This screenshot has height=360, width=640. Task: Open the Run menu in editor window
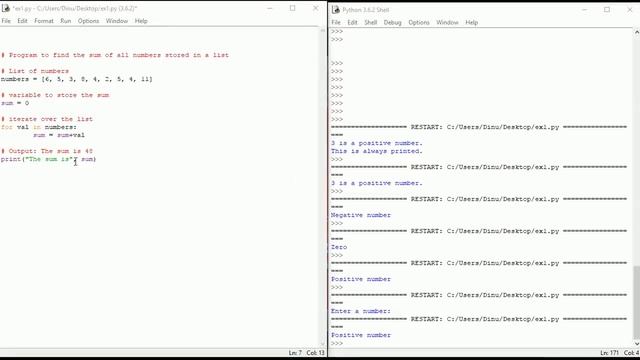point(66,21)
